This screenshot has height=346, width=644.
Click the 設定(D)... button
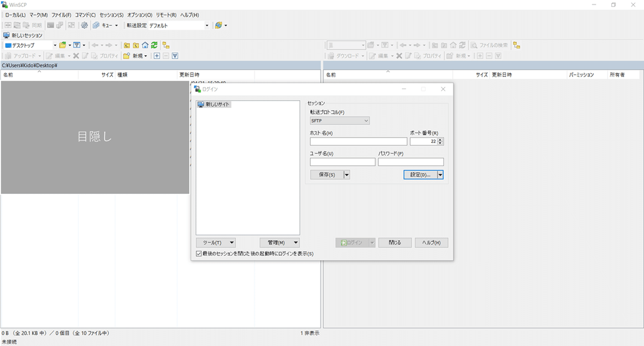click(420, 175)
